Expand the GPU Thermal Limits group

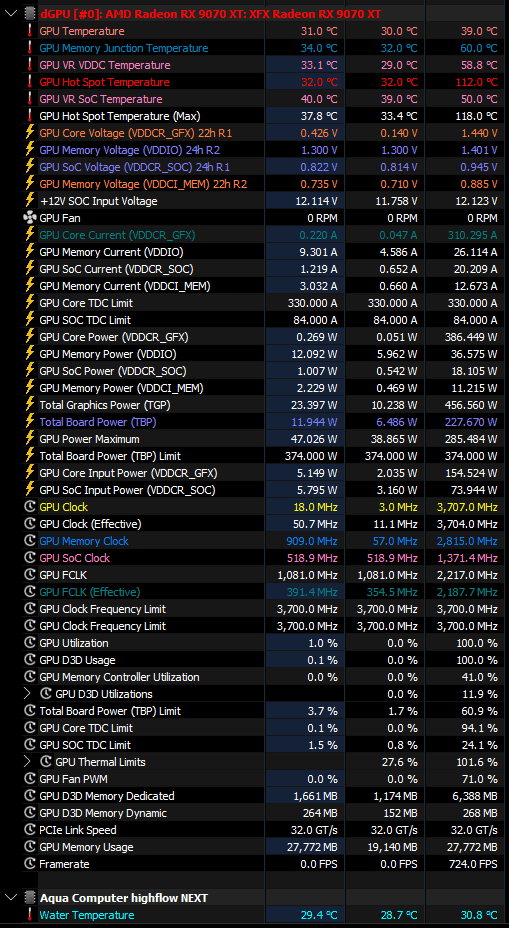pos(27,762)
